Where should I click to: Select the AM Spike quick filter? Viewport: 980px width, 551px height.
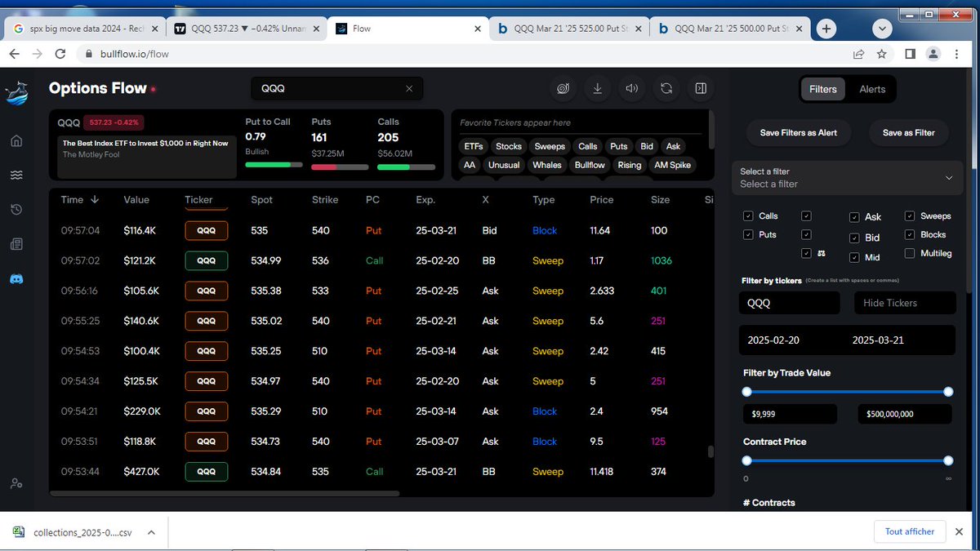click(672, 165)
